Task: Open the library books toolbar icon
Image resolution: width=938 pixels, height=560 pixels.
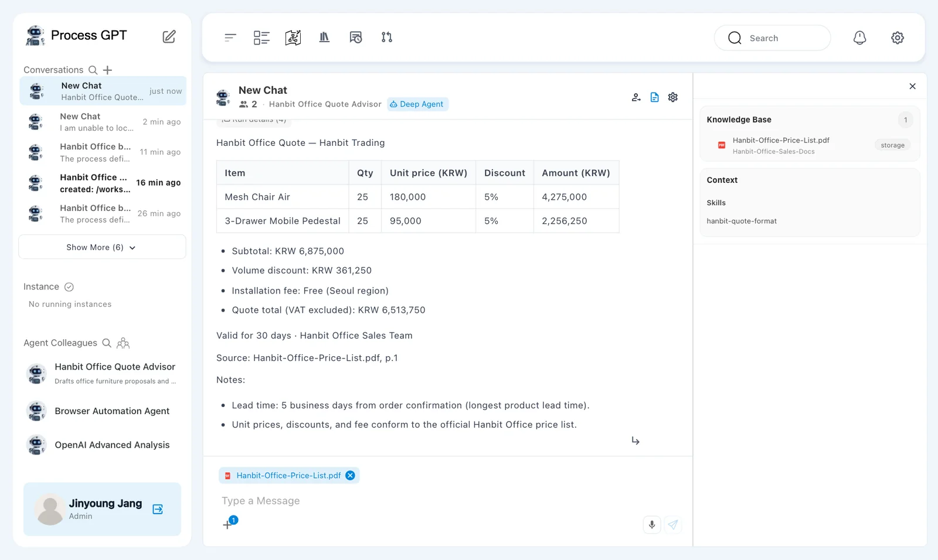Action: (x=324, y=37)
